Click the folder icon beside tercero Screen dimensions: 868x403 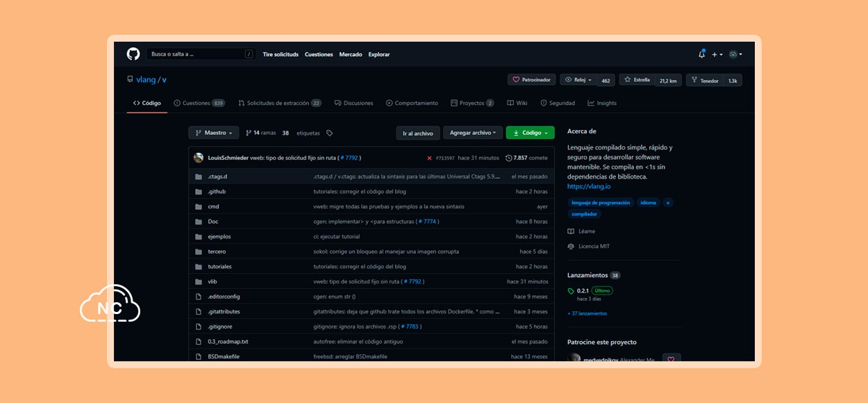(x=199, y=252)
